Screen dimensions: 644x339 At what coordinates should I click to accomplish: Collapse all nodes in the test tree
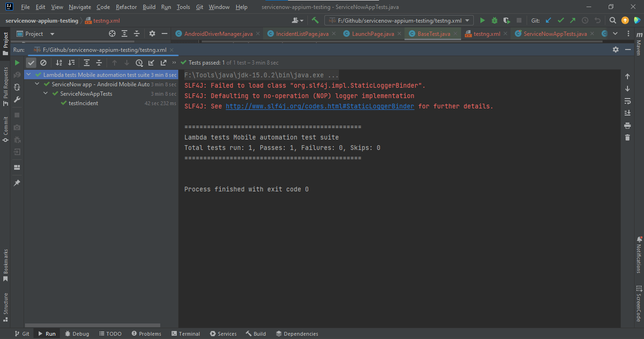pos(99,62)
